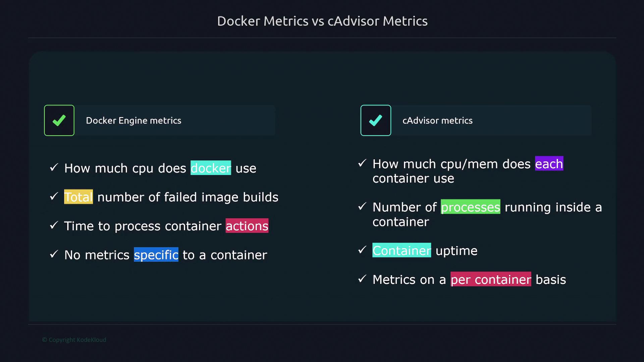This screenshot has width=644, height=362.
Task: Click the red highlighted word "actions"
Action: coord(247,226)
